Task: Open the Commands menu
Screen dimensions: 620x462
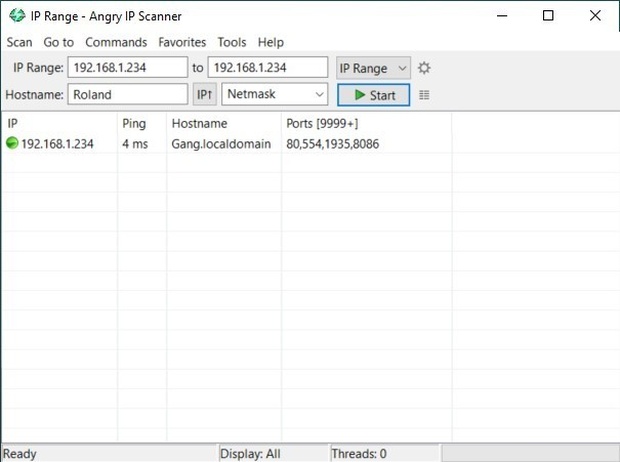Action: pyautogui.click(x=116, y=42)
